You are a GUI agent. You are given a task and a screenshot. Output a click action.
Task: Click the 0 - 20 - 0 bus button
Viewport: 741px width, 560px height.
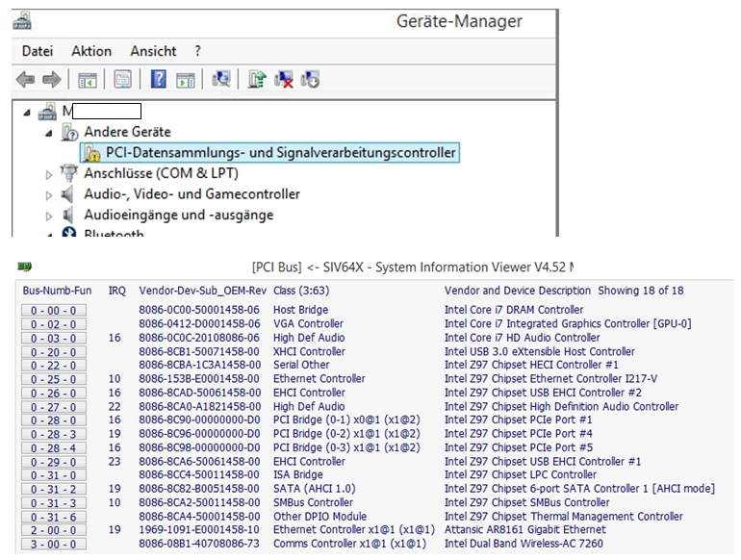pos(53,352)
